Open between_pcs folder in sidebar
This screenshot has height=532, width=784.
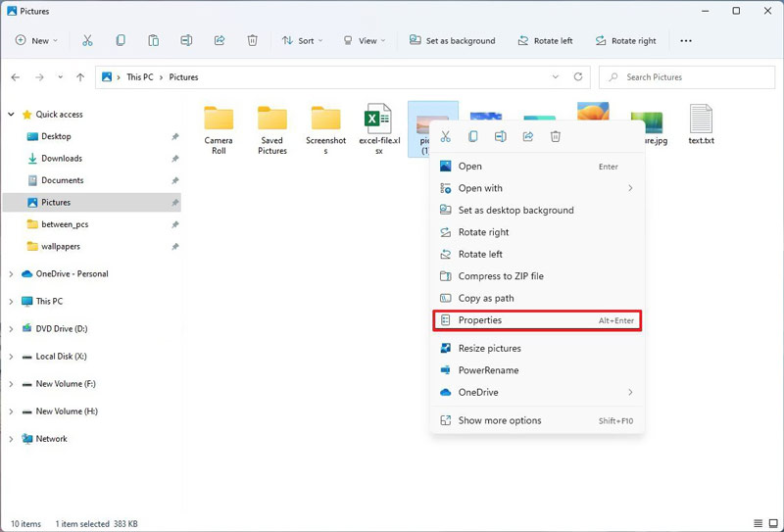click(91, 224)
